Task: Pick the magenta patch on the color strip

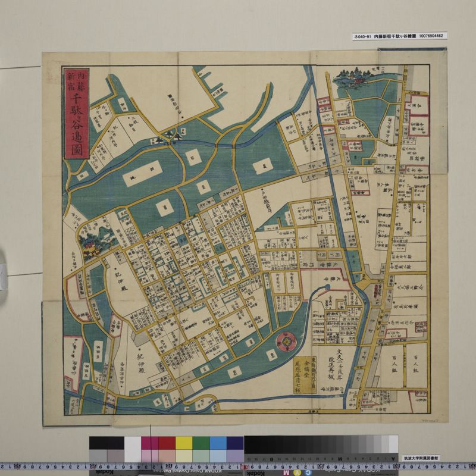Action: [x=150, y=444]
